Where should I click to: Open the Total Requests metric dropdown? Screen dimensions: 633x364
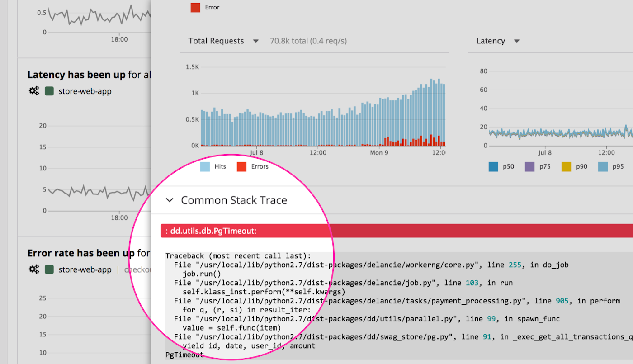coord(256,41)
